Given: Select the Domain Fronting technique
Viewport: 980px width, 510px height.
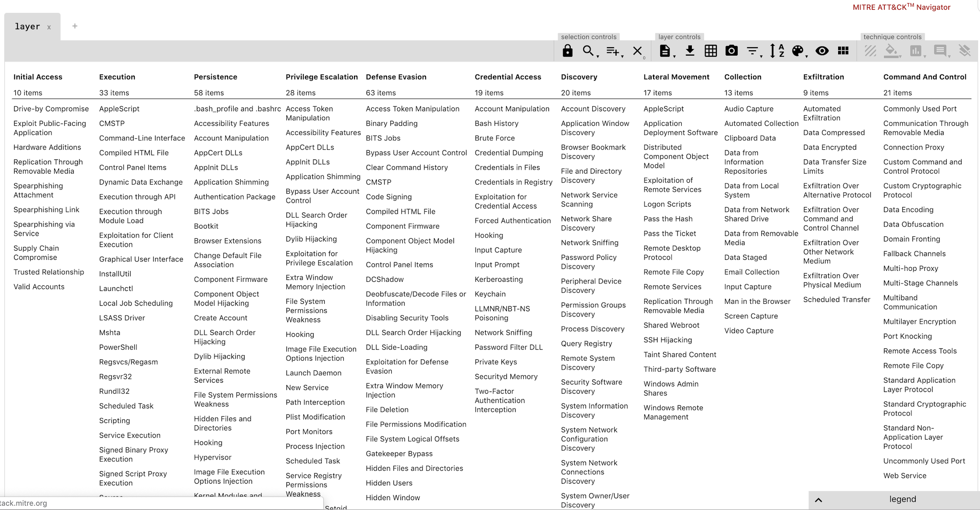Looking at the screenshot, I should click(911, 239).
